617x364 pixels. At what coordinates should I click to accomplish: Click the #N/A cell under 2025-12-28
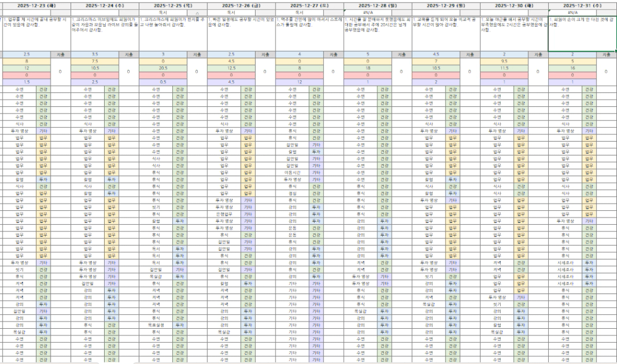[x=368, y=13]
